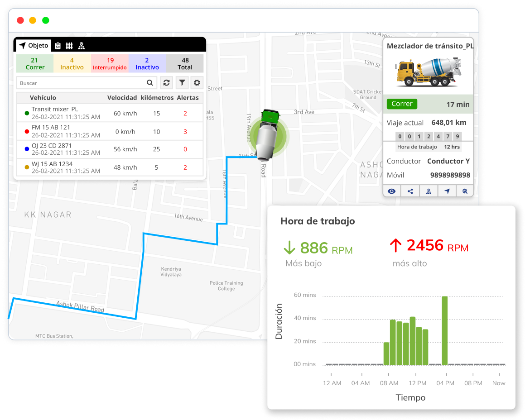Click the green status dot for Transit mixer_PL
This screenshot has width=525, height=420.
(x=27, y=113)
